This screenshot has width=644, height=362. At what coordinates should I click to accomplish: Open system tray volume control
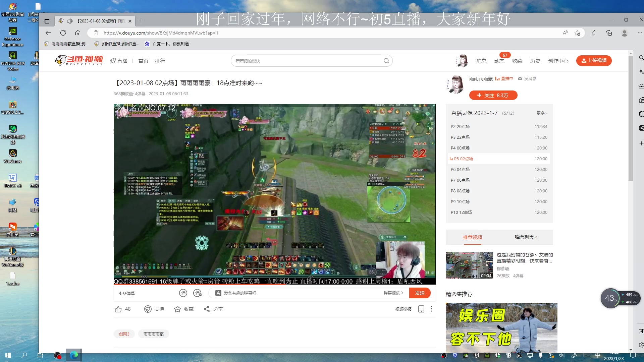tap(561, 355)
